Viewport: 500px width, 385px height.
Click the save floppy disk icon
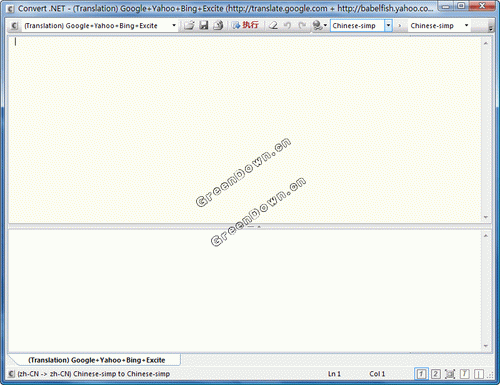pos(204,25)
